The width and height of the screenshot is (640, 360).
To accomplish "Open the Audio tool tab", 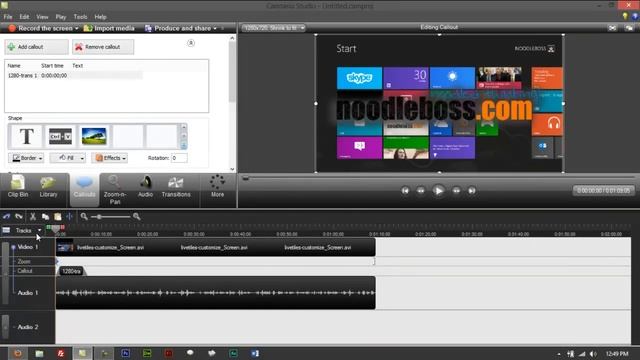I will (x=145, y=187).
